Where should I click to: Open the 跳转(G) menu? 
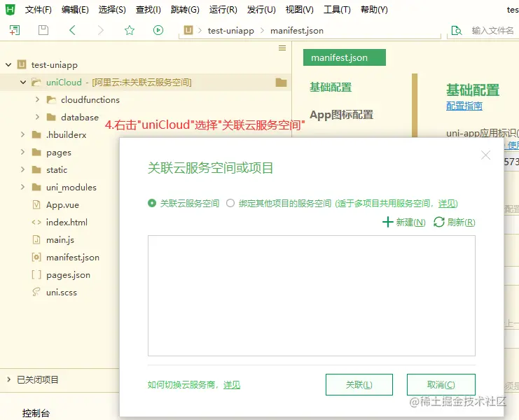[185, 10]
